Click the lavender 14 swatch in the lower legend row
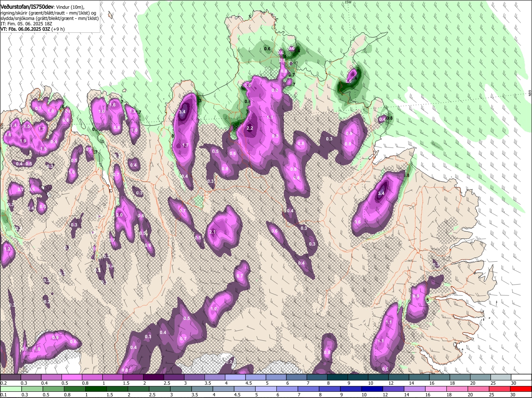 click(x=415, y=389)
